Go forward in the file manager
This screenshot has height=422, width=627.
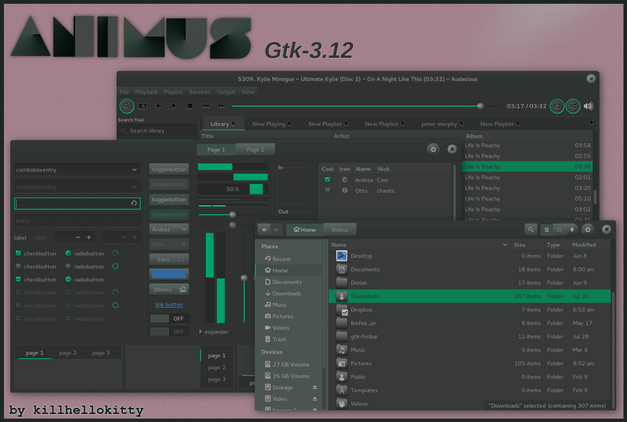(x=276, y=230)
